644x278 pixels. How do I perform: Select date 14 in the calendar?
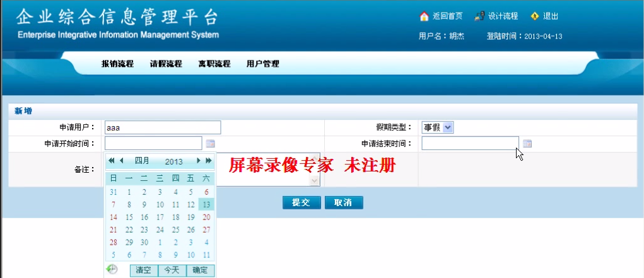114,217
